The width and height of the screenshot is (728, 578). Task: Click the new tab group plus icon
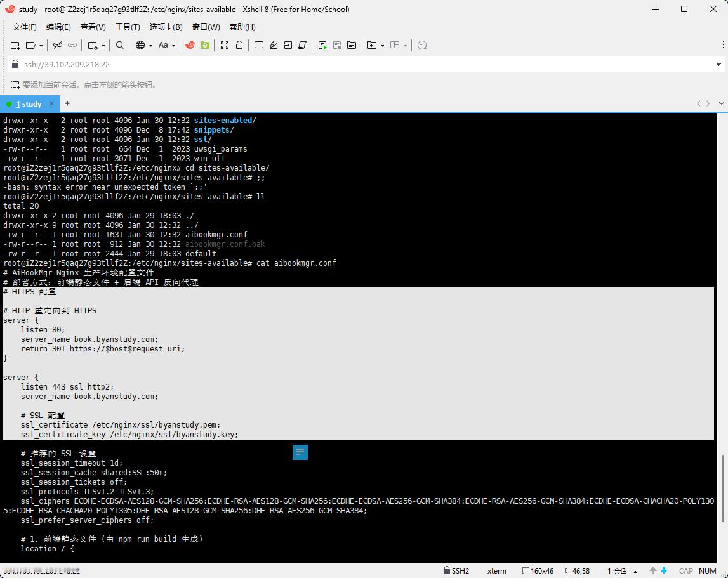(371, 45)
